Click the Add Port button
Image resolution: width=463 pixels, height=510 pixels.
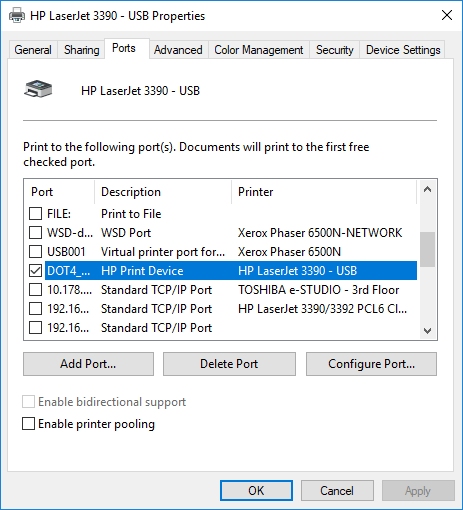(x=88, y=364)
